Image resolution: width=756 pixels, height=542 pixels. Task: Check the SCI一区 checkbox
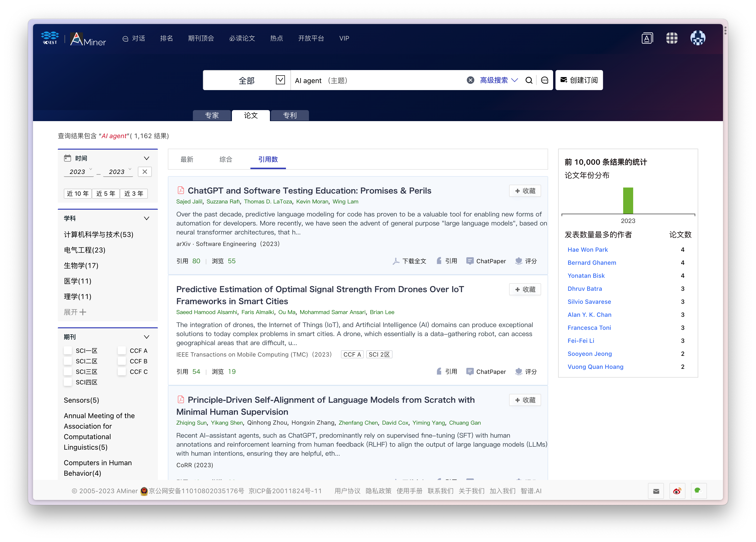click(x=68, y=350)
